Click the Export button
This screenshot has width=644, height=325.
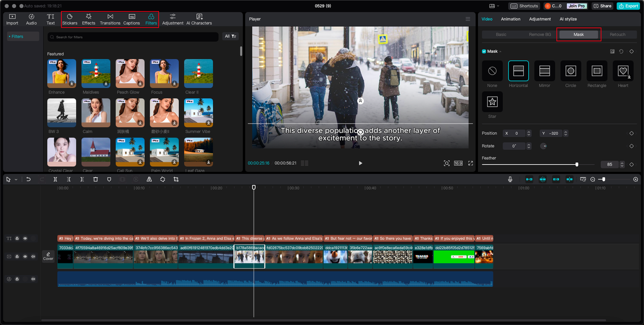[x=628, y=6]
